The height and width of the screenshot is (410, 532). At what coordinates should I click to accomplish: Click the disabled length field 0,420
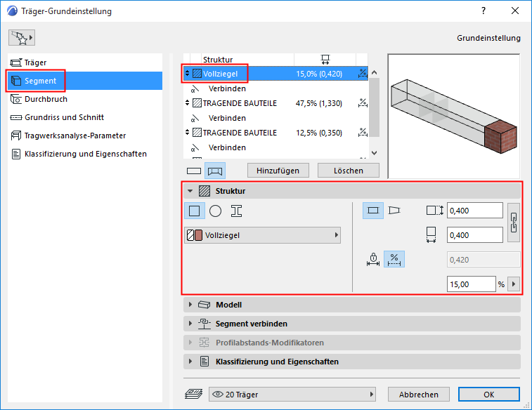point(484,260)
